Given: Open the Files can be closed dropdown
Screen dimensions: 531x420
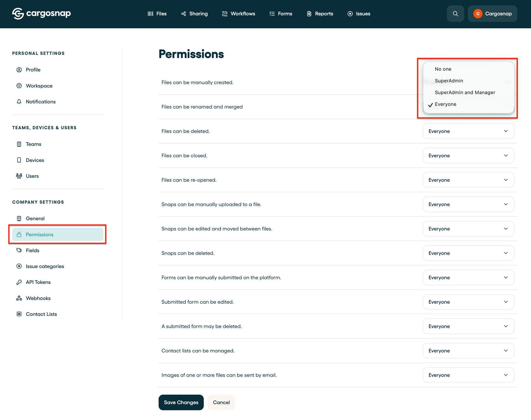Looking at the screenshot, I should coord(468,156).
